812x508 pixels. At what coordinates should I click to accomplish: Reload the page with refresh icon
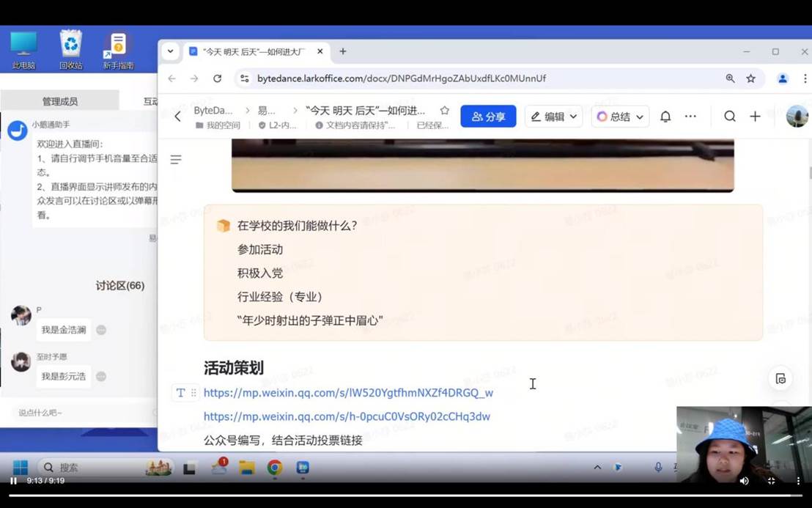[x=217, y=78]
